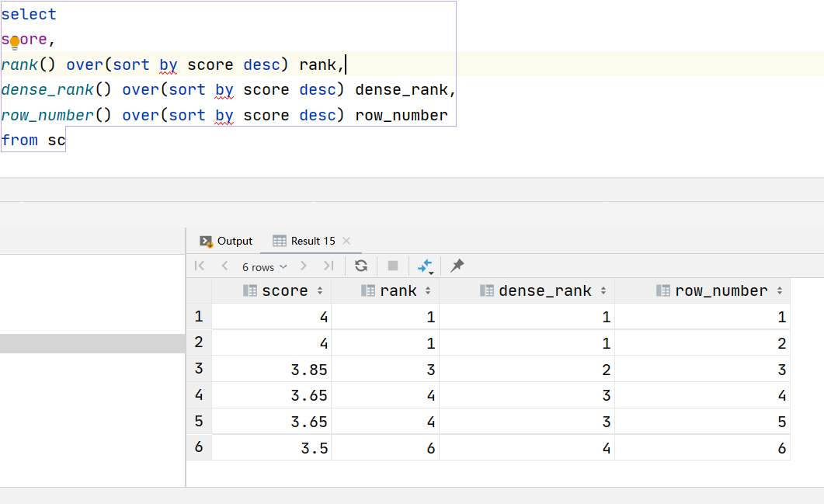Select result row number 6

199,447
